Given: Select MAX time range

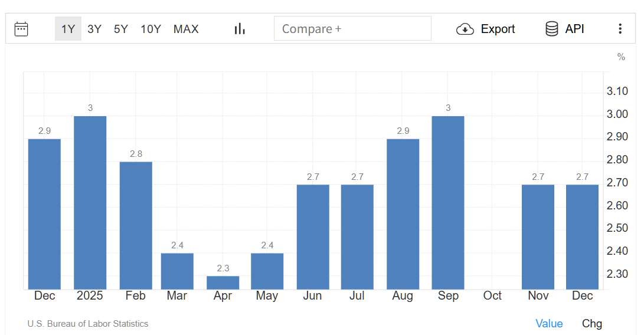Looking at the screenshot, I should click(x=186, y=29).
